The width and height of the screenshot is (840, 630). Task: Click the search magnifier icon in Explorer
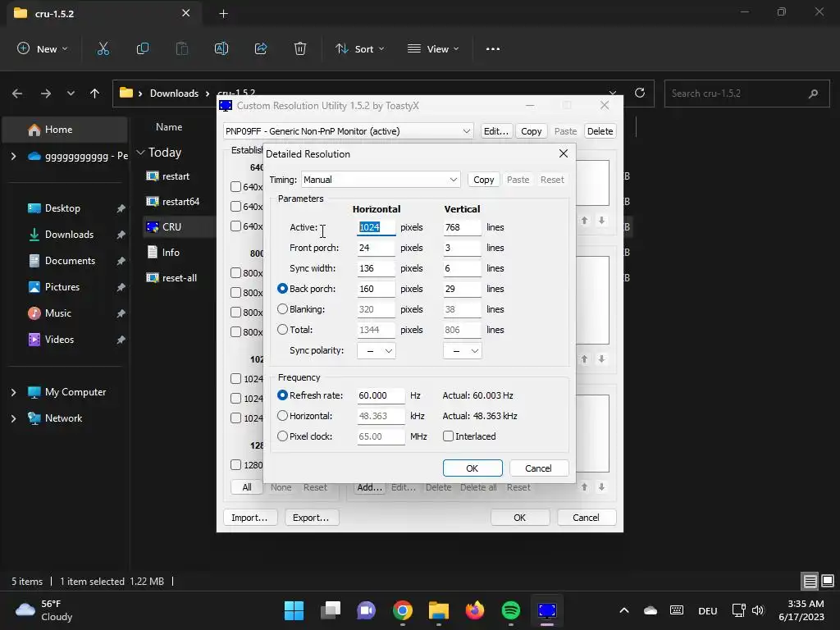click(813, 94)
